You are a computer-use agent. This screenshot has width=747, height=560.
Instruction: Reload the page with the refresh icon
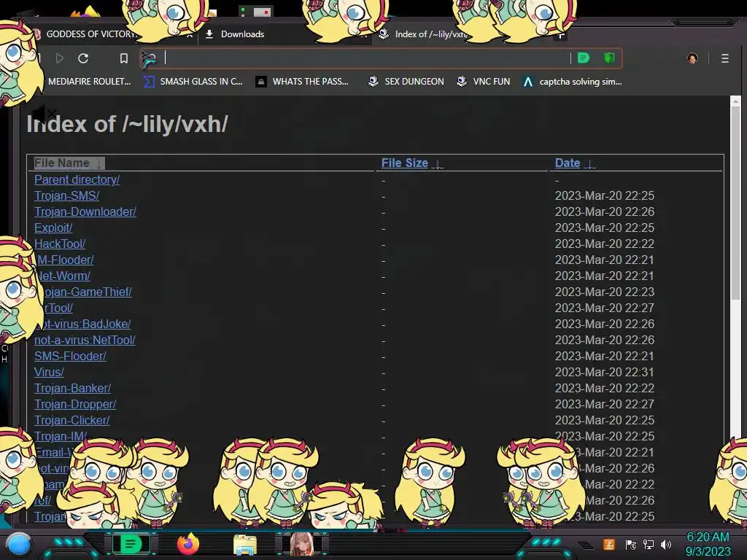pyautogui.click(x=83, y=58)
